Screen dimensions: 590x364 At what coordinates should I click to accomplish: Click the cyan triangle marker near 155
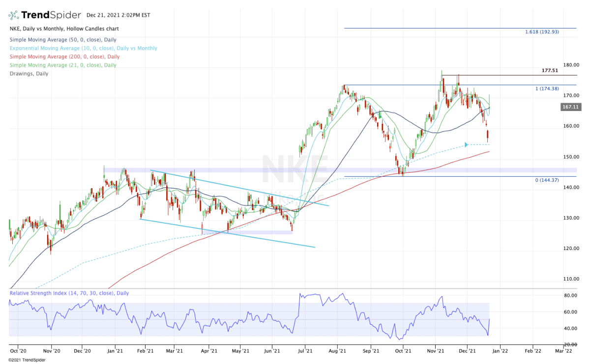[465, 144]
